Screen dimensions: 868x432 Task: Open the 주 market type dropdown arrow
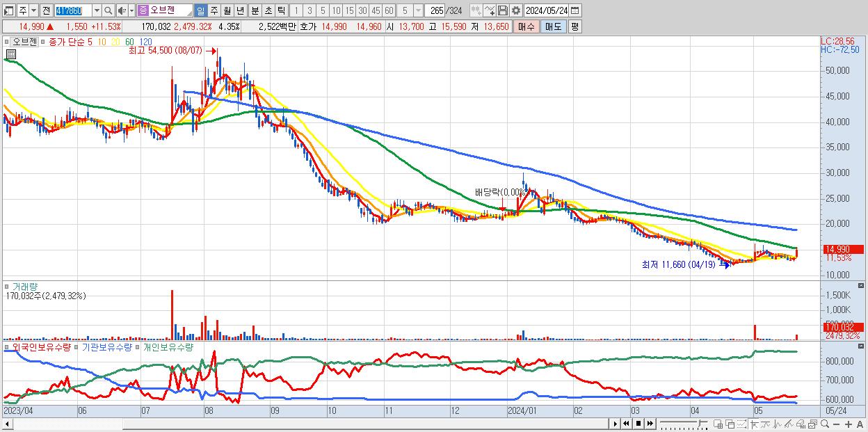coord(33,10)
